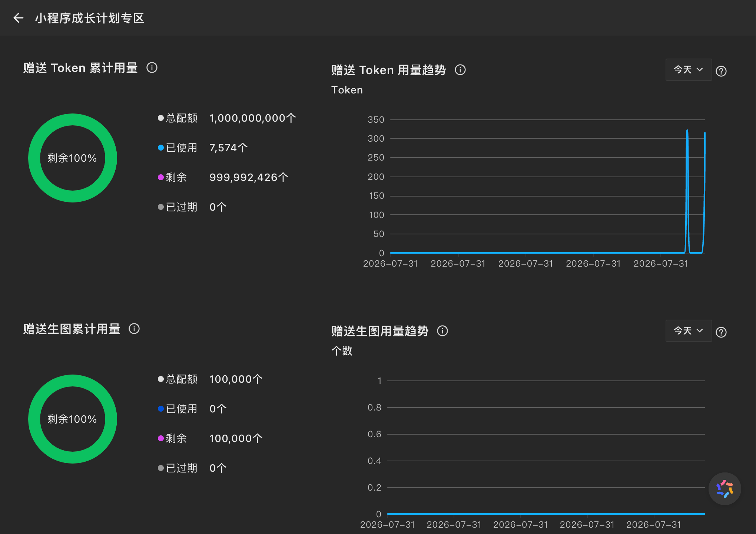Click magenta 剩余 legend dot in Token section
The image size is (756, 534).
point(161,177)
